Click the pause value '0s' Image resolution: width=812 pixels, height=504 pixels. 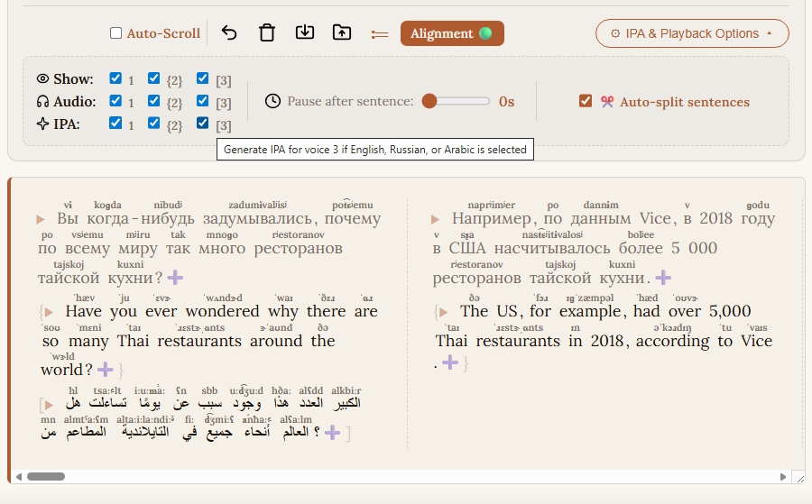[506, 101]
